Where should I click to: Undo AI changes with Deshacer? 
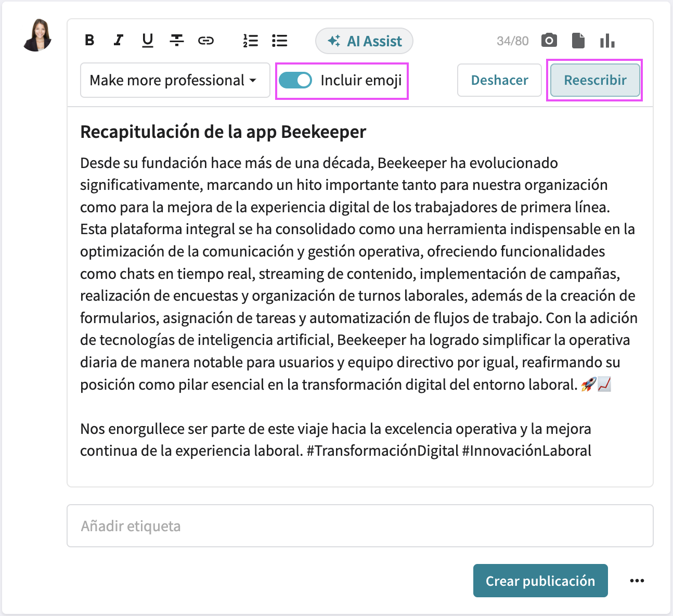499,80
